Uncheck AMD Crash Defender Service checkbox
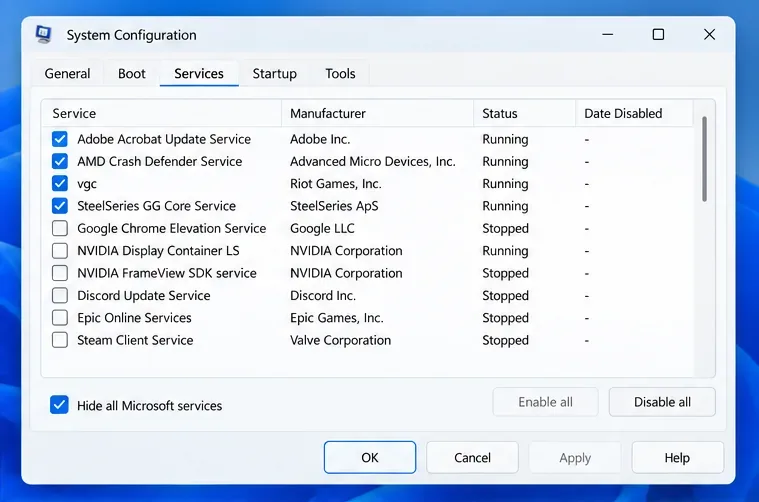 point(60,161)
